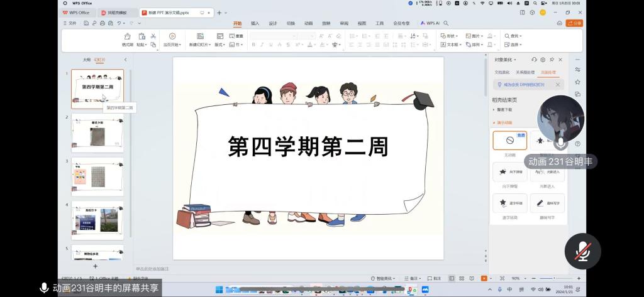The height and width of the screenshot is (297, 644).
Task: Open the search magnifier next to WPS AI
Action: click(446, 23)
